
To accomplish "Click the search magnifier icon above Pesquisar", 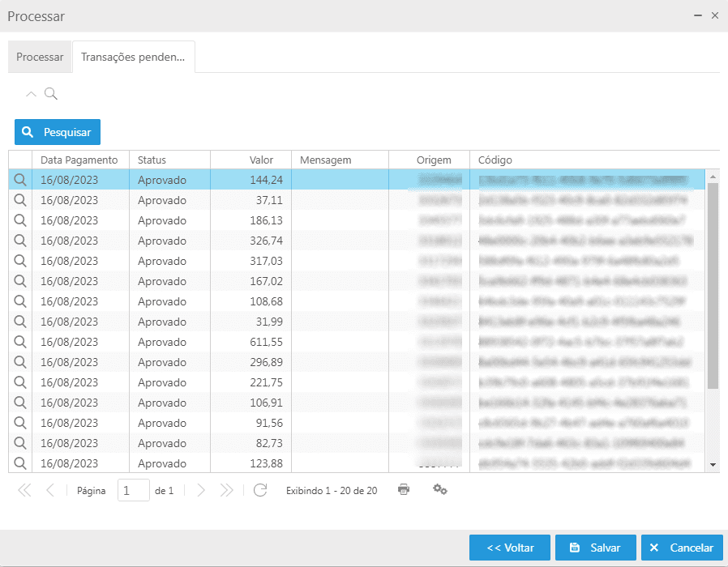I will (x=51, y=94).
